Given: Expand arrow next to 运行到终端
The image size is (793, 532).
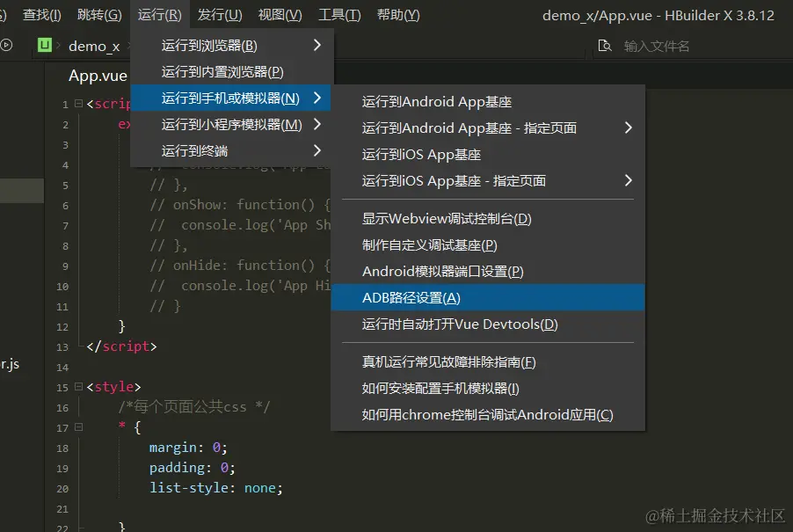Looking at the screenshot, I should click(317, 150).
